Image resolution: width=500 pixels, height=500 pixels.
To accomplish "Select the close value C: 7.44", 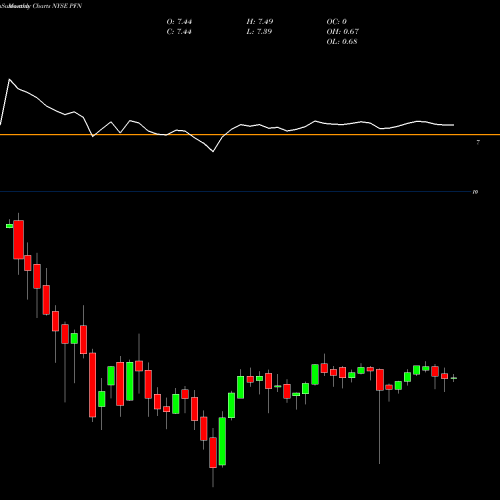I will (x=179, y=32).
